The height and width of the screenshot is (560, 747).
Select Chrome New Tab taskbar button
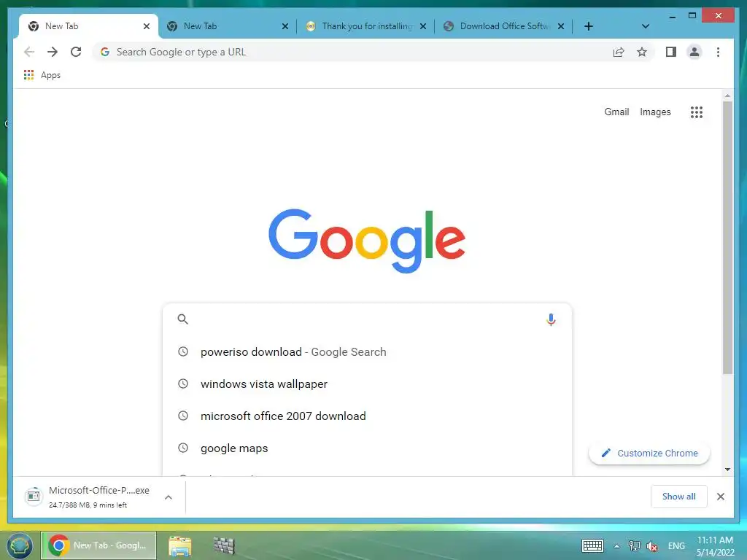98,545
